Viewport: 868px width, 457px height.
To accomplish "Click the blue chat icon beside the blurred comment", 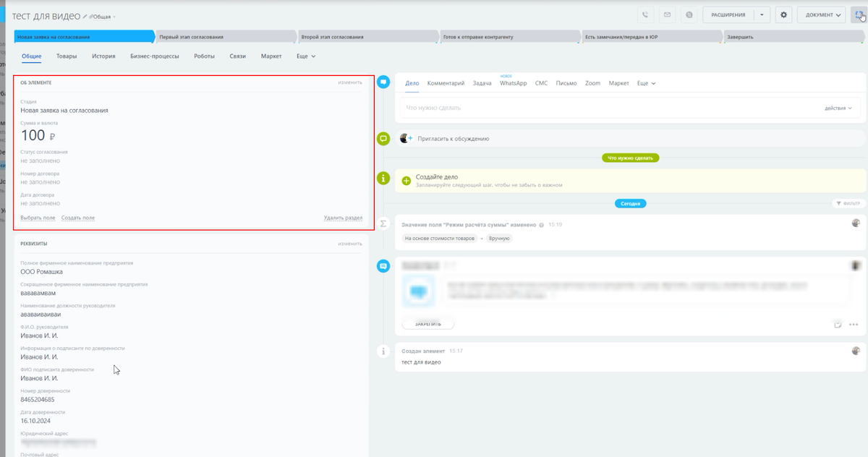I will 383,266.
